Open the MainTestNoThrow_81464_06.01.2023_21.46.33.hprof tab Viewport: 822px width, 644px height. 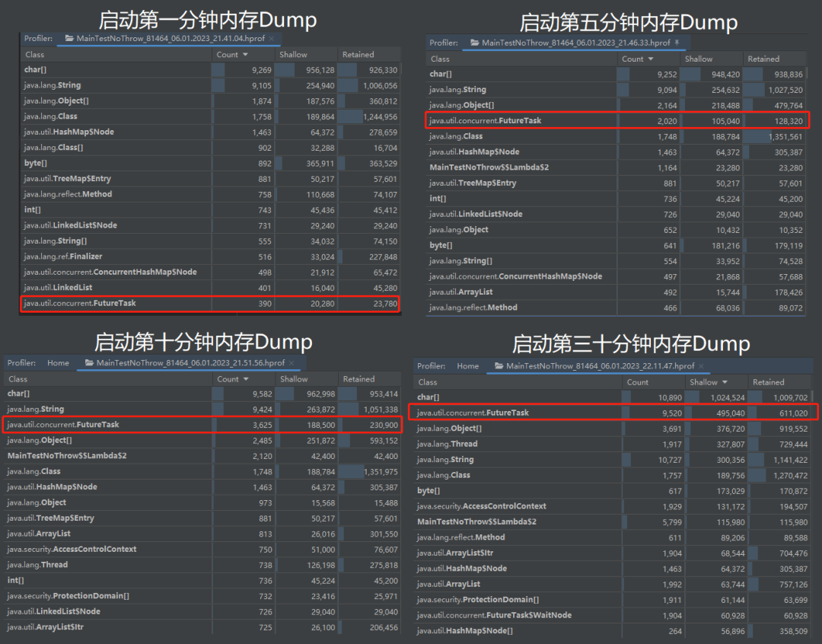[575, 43]
